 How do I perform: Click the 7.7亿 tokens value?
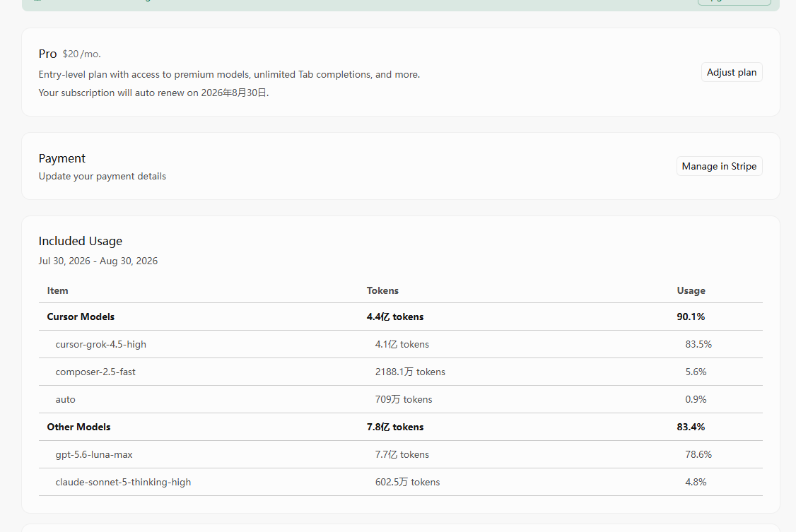tap(402, 454)
